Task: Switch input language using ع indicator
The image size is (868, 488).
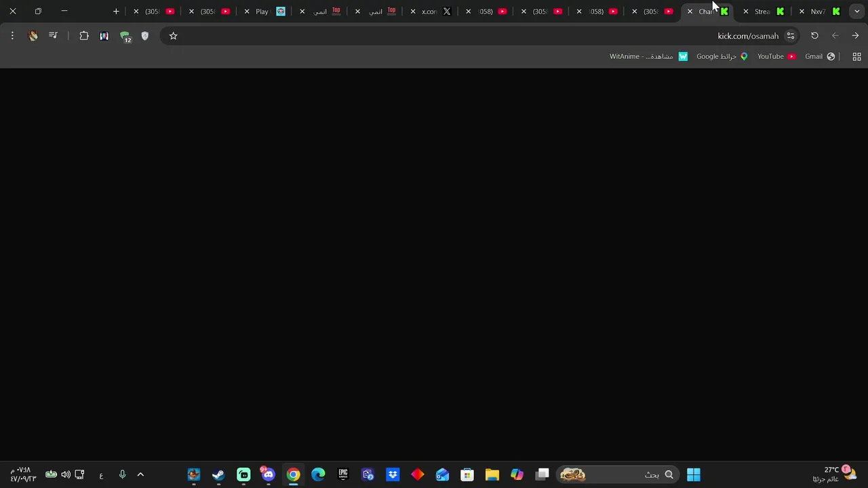Action: [101, 475]
